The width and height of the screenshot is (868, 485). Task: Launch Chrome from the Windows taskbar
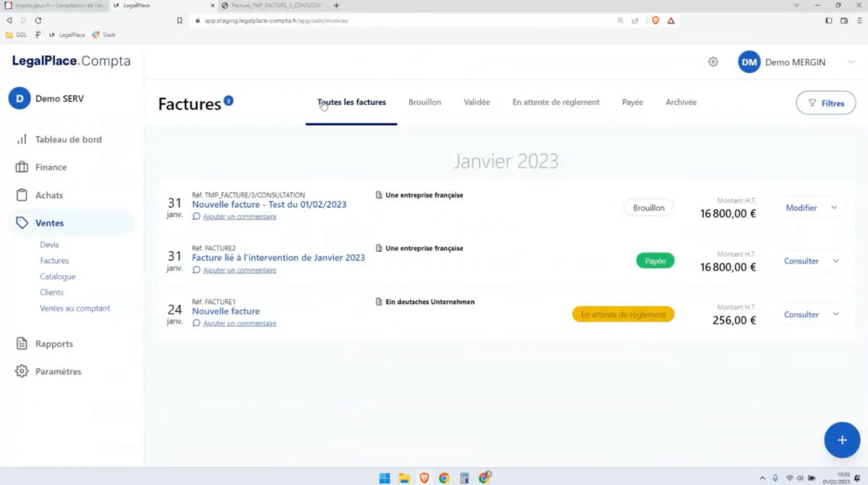click(x=444, y=477)
